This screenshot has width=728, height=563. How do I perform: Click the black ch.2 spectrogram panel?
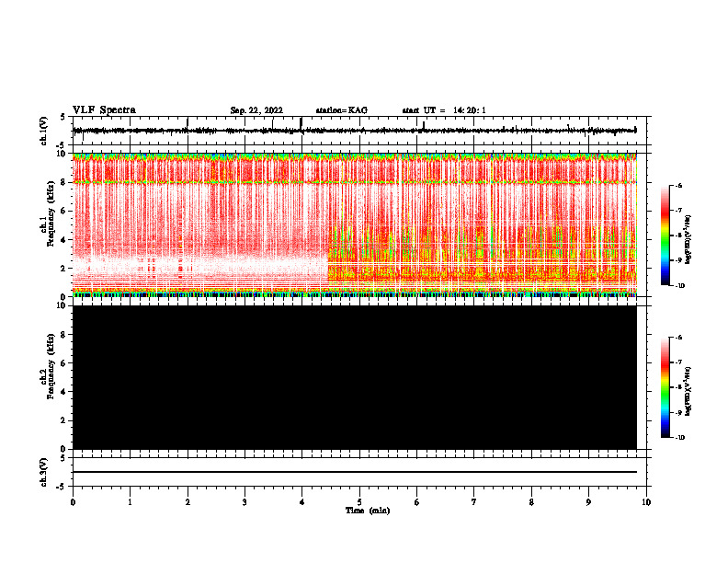[x=354, y=377]
